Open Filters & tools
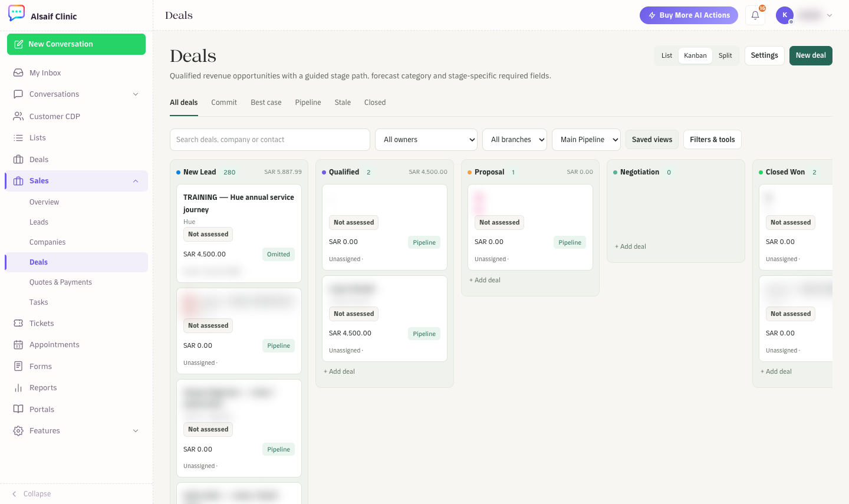Viewport: 849px width, 504px height. 712,140
